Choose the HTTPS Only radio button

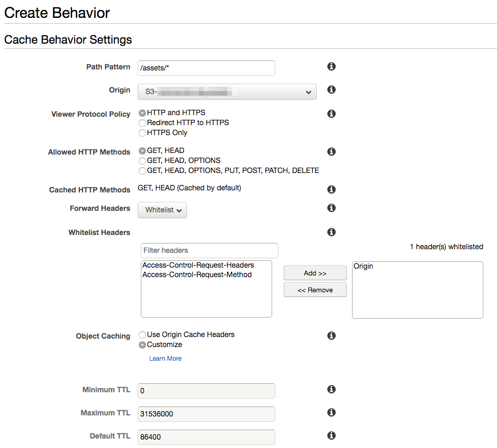click(142, 133)
